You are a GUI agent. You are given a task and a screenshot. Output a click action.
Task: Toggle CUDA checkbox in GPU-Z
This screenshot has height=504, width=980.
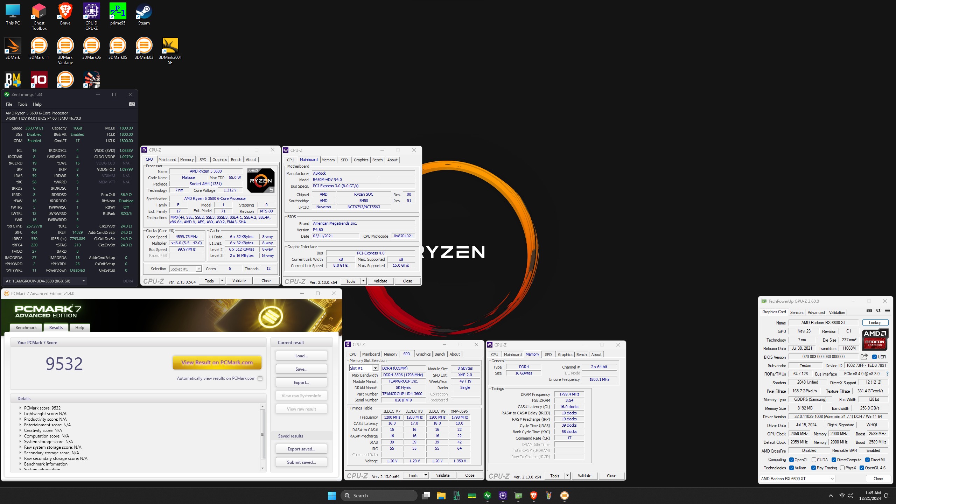(x=814, y=460)
